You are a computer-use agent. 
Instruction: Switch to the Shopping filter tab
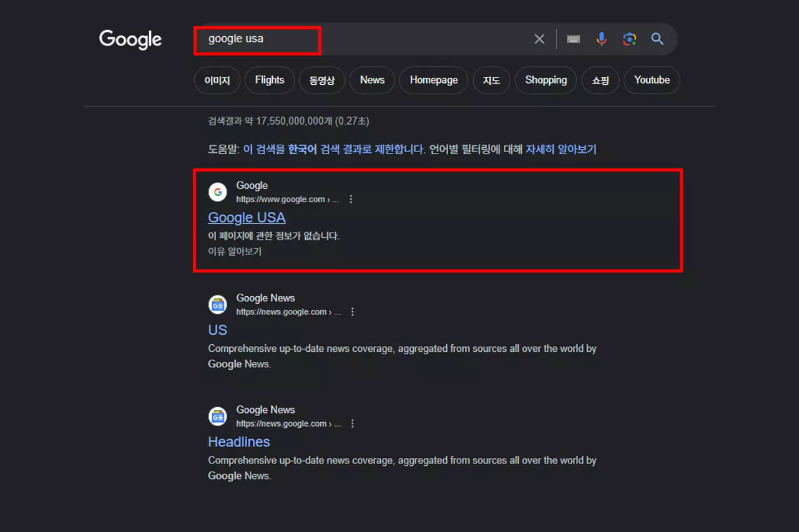(x=546, y=80)
